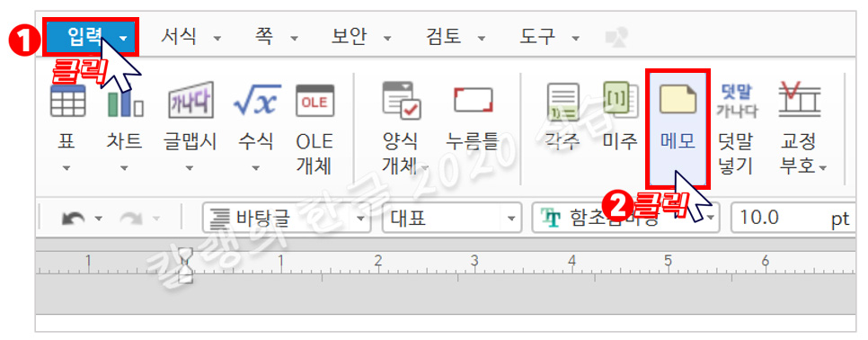Open the 함초롬바탕 font combo box
This screenshot has width=868, height=340.
pyautogui.click(x=625, y=219)
